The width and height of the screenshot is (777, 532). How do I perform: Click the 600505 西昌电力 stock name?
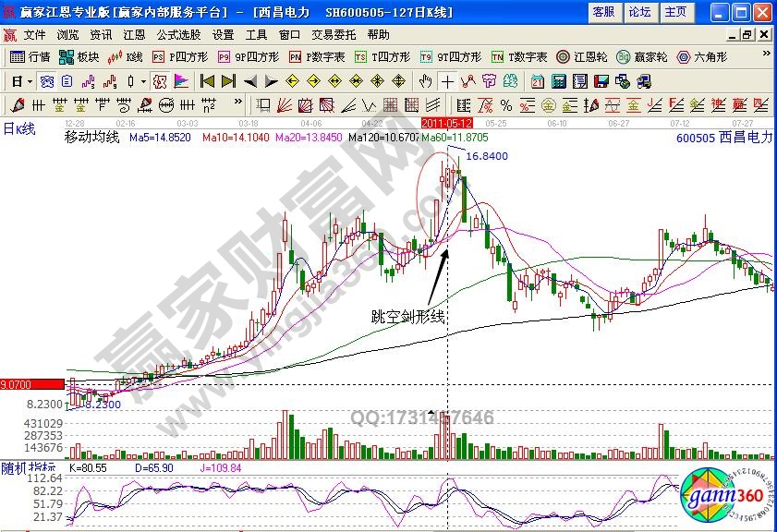pyautogui.click(x=724, y=138)
